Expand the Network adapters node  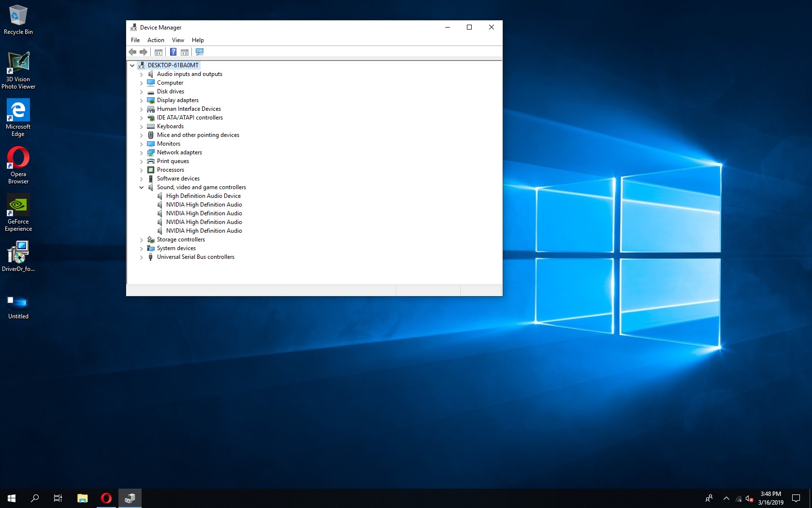click(x=142, y=153)
